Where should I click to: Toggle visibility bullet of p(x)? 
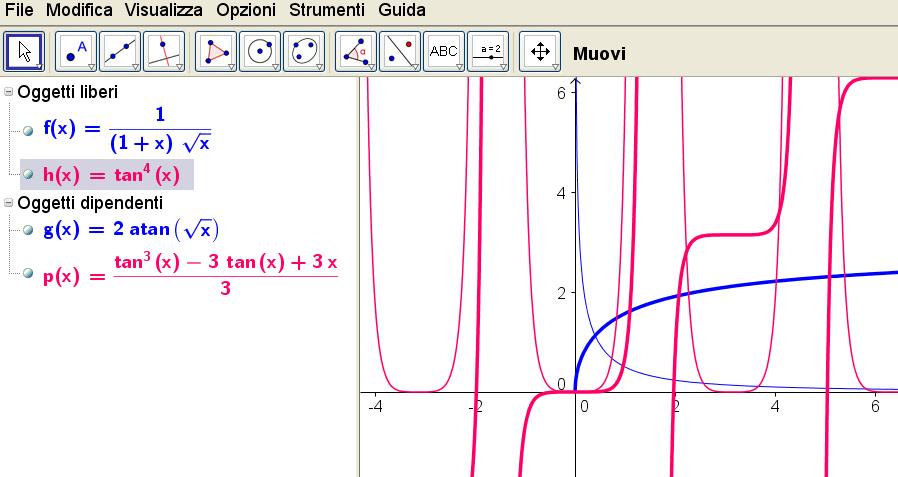click(x=28, y=273)
